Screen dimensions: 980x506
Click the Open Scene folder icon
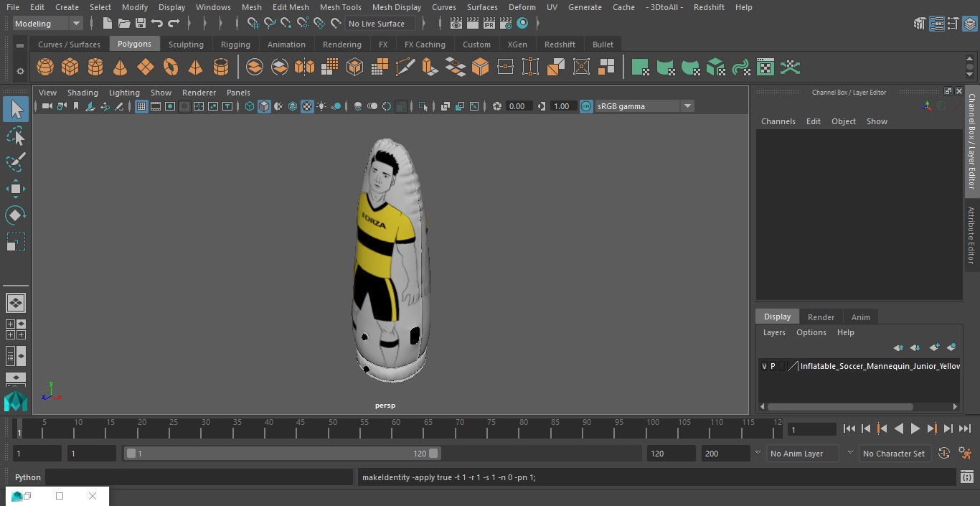(x=123, y=24)
